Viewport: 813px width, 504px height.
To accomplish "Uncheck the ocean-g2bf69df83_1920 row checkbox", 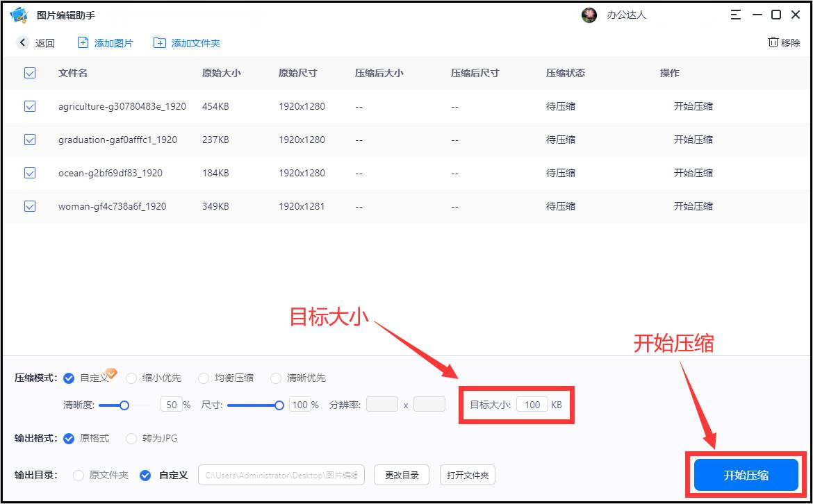I will click(x=30, y=172).
